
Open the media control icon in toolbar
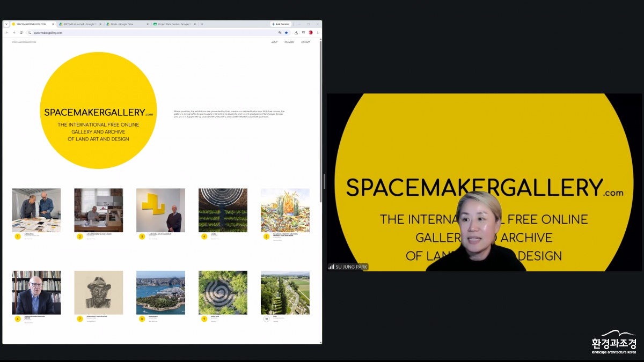303,33
